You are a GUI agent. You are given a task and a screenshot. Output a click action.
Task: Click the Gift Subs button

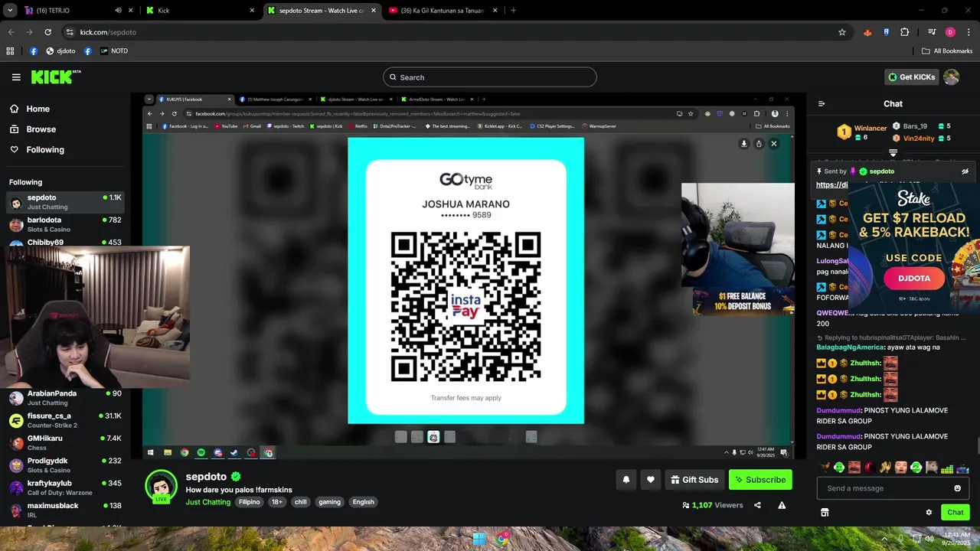694,480
